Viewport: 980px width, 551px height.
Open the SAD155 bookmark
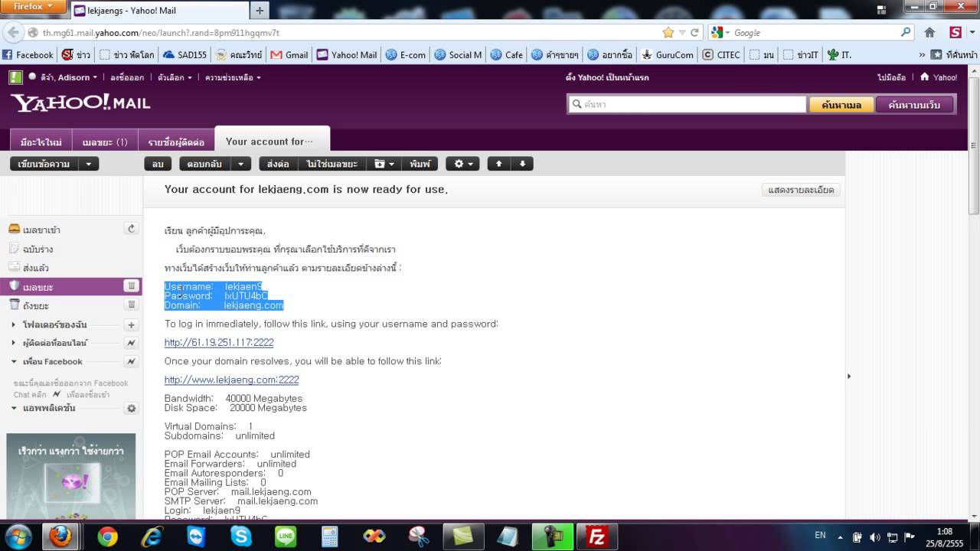(185, 54)
